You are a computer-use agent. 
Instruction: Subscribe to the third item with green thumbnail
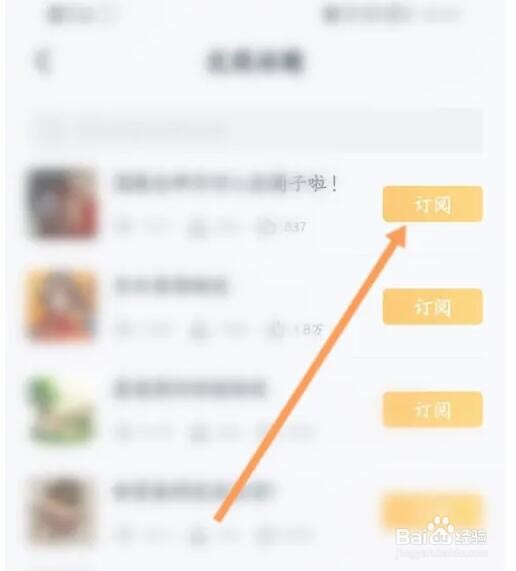pyautogui.click(x=433, y=409)
